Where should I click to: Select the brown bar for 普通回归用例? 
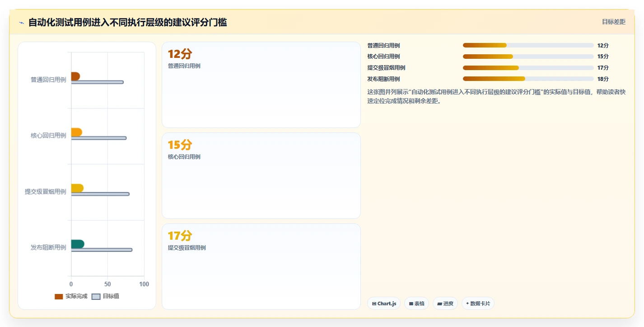tap(75, 76)
